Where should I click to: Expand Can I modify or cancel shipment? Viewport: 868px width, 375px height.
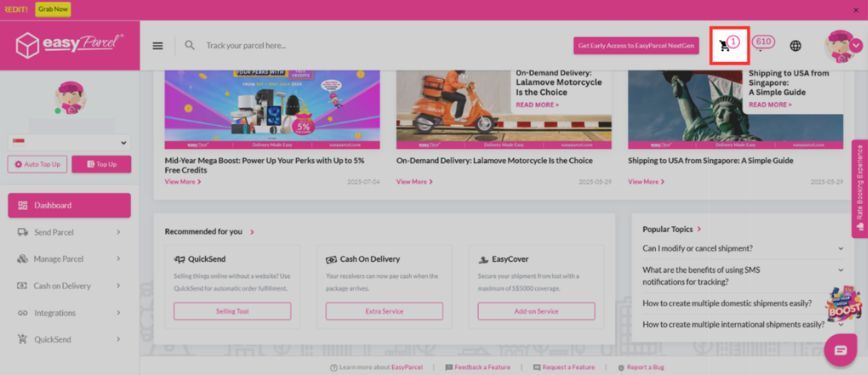point(742,248)
